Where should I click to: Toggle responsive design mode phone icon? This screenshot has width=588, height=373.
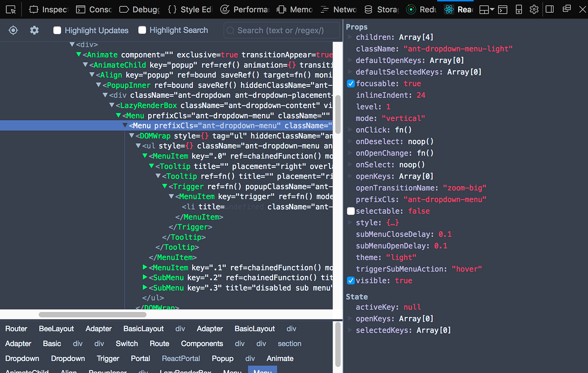pos(519,9)
